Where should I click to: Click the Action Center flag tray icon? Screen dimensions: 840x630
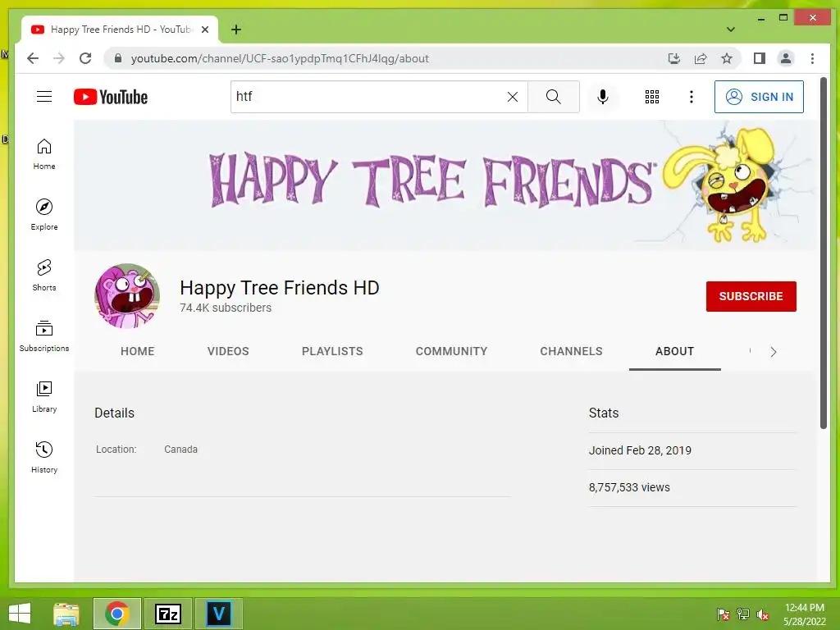coord(724,614)
